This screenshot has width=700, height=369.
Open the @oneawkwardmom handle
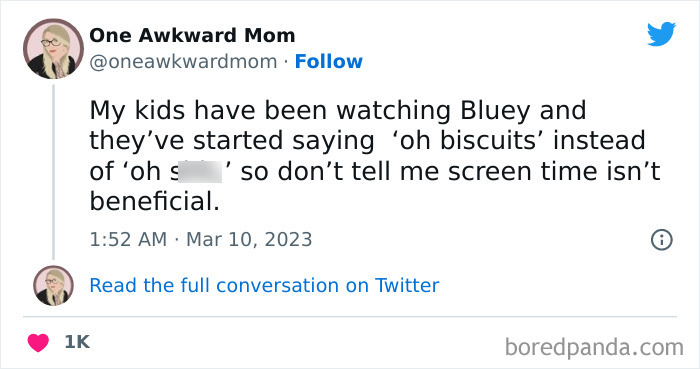pos(183,62)
